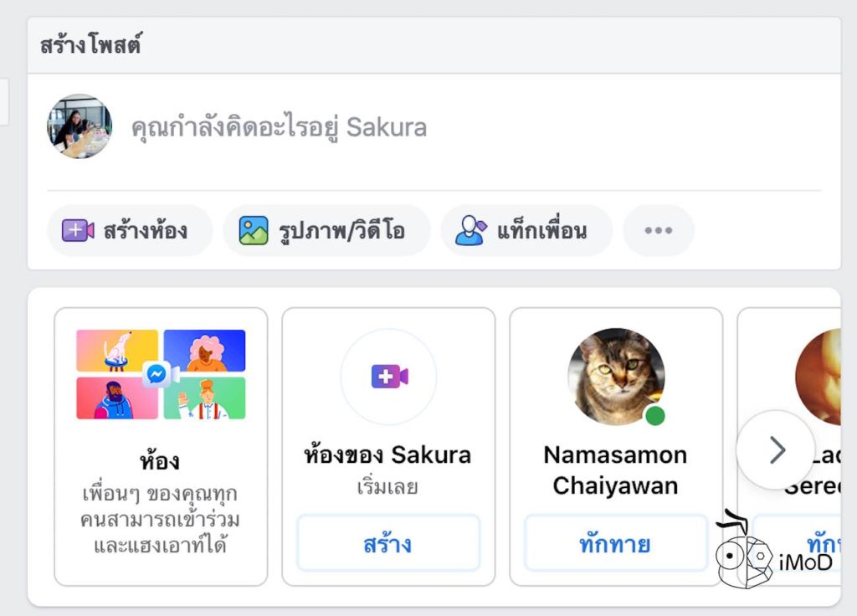Click the Namasamon Chaiyawan name link

(615, 470)
